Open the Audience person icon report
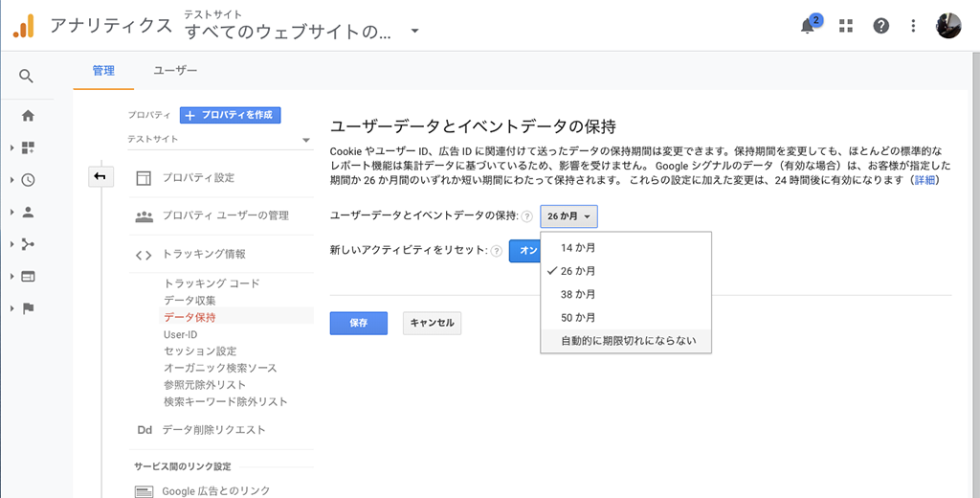 28,212
